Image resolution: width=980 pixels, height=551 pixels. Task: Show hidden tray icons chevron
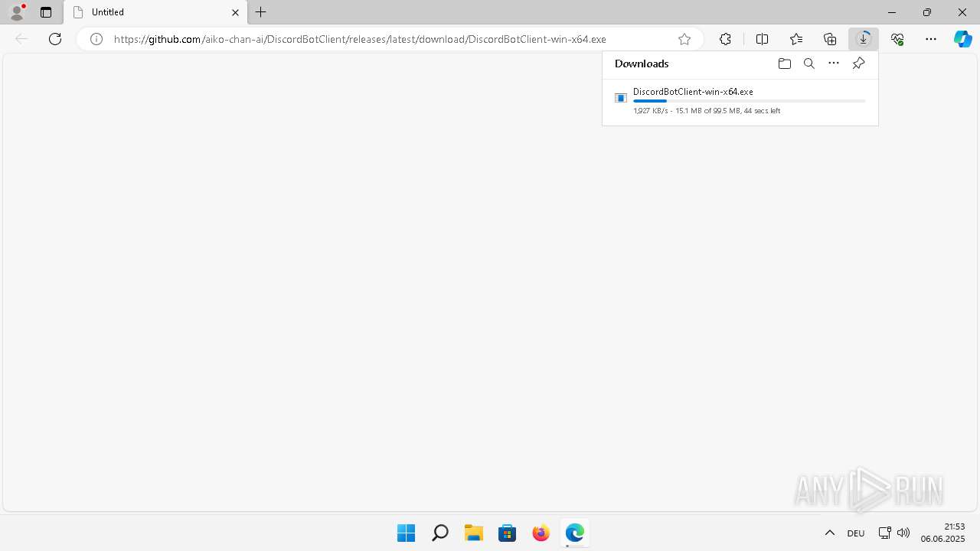830,533
